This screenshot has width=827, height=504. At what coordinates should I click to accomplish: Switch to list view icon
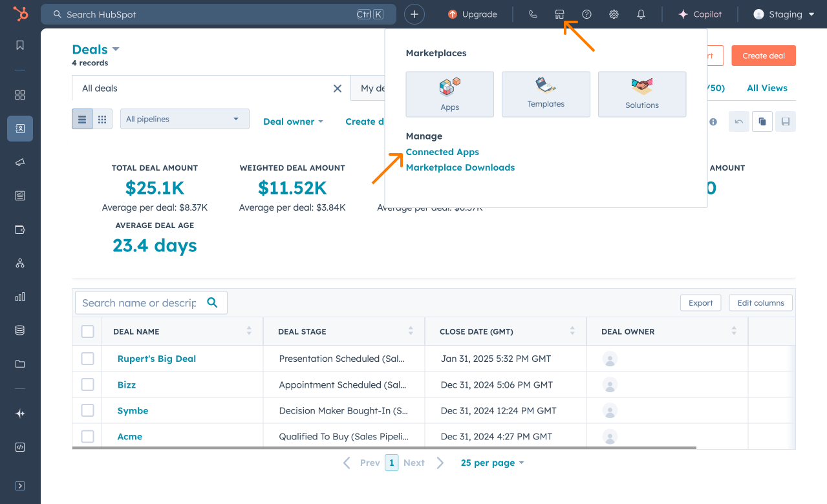[x=82, y=119]
